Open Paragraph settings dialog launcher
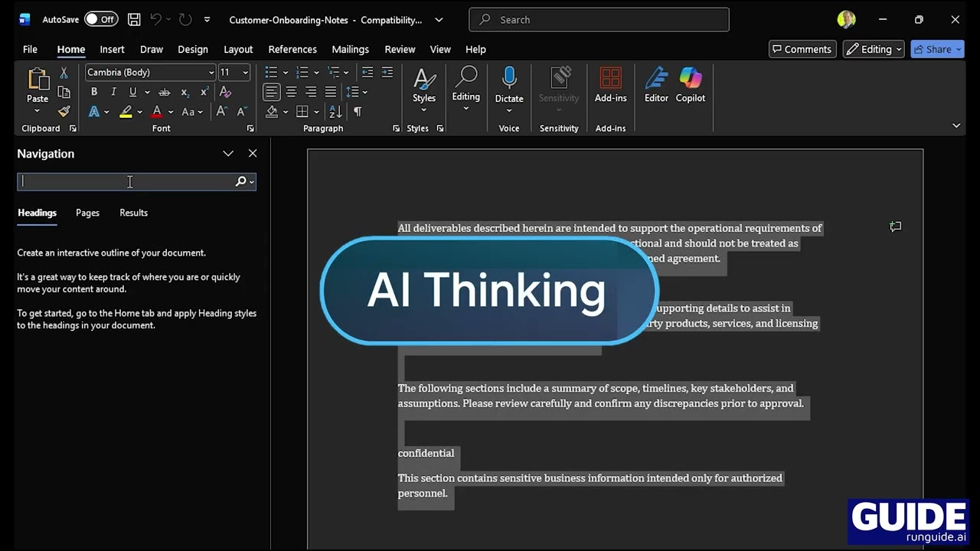The height and width of the screenshot is (551, 980). click(396, 129)
